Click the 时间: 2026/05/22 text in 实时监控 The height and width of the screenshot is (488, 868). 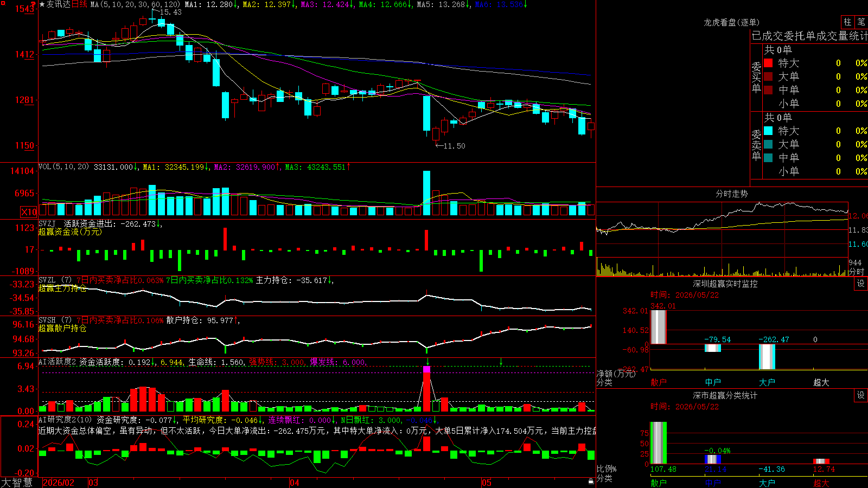[685, 295]
